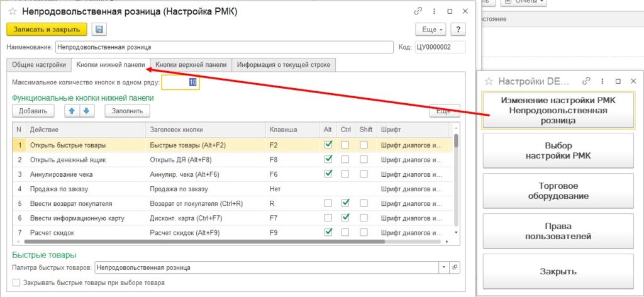Viewport: 644px width, 297px height.
Task: Add window to favorites with star icon
Action: pyautogui.click(x=12, y=11)
